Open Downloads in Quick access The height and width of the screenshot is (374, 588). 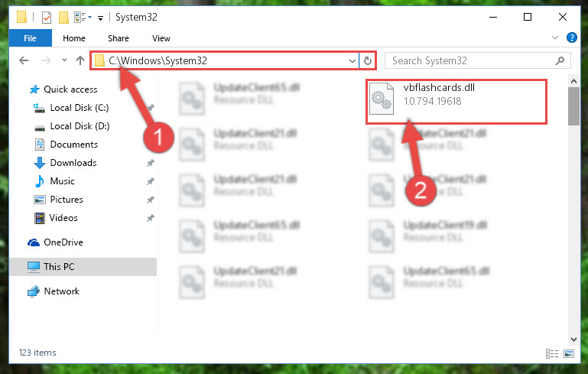point(73,163)
